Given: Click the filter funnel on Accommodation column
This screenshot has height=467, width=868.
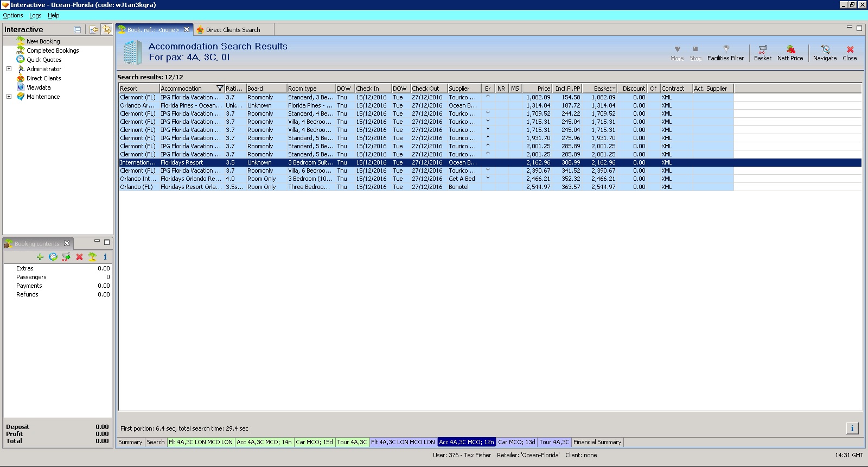Looking at the screenshot, I should click(x=220, y=89).
